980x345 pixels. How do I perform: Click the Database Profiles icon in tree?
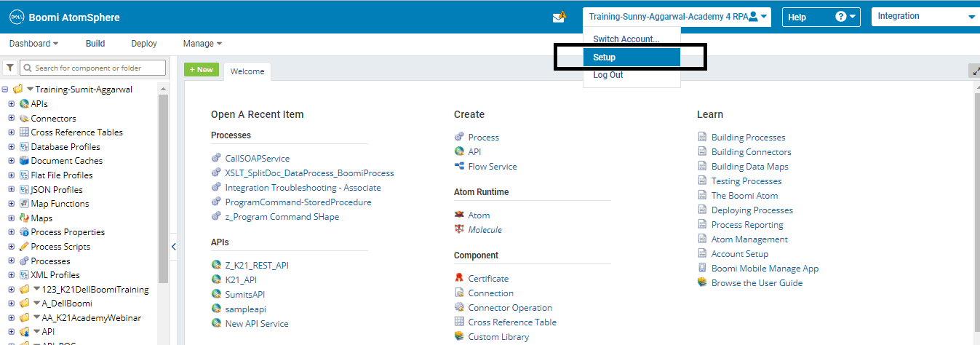click(24, 146)
